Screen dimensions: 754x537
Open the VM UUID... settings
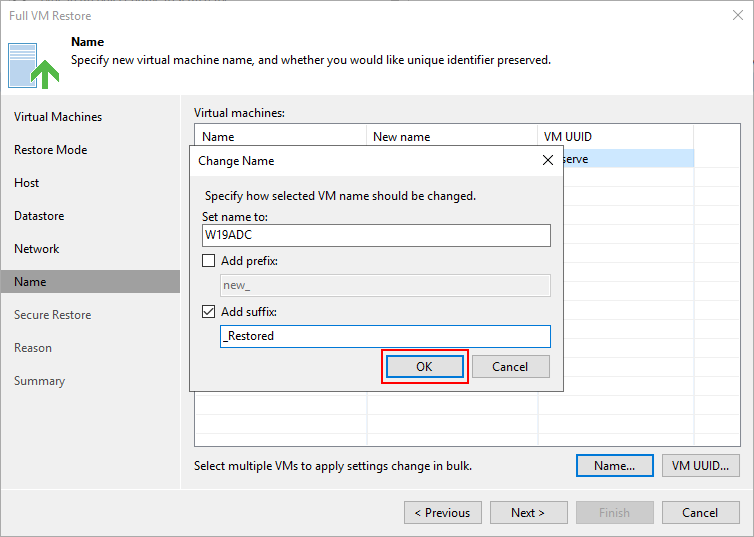700,466
